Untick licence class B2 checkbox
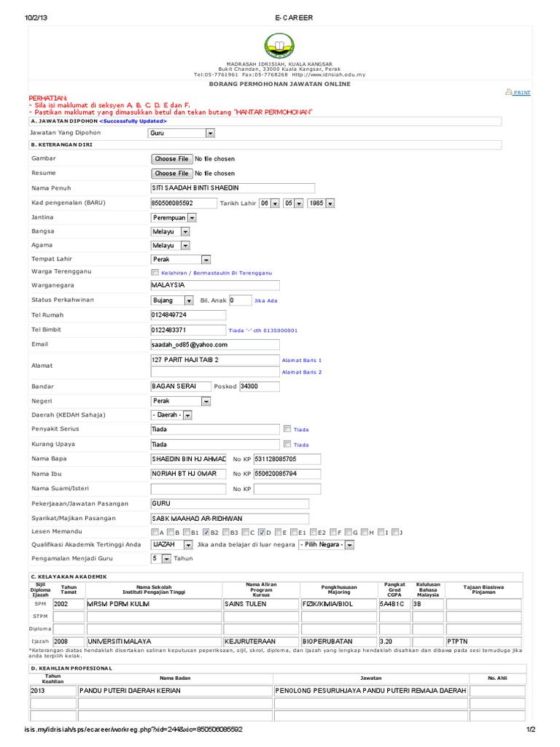The image size is (560, 747). pyautogui.click(x=206, y=532)
